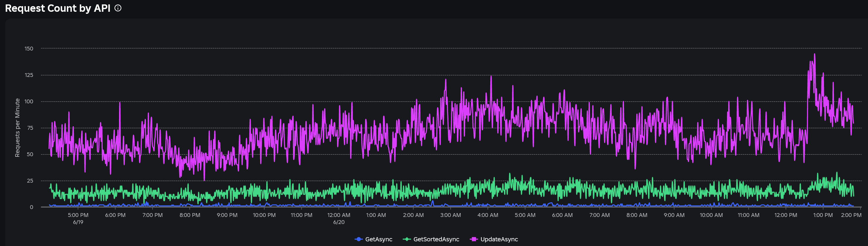Click the "9:00 AM" time axis label
Screen dimensions: 868x246
pos(674,215)
